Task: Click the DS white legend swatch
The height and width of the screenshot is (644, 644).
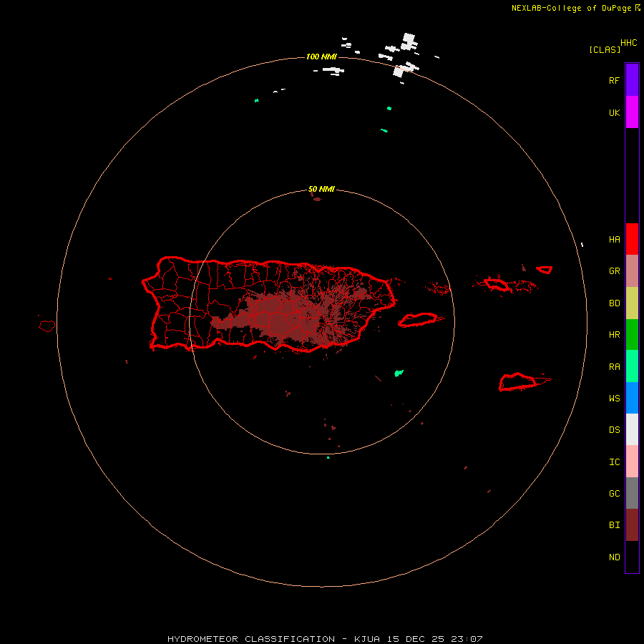Action: 632,429
